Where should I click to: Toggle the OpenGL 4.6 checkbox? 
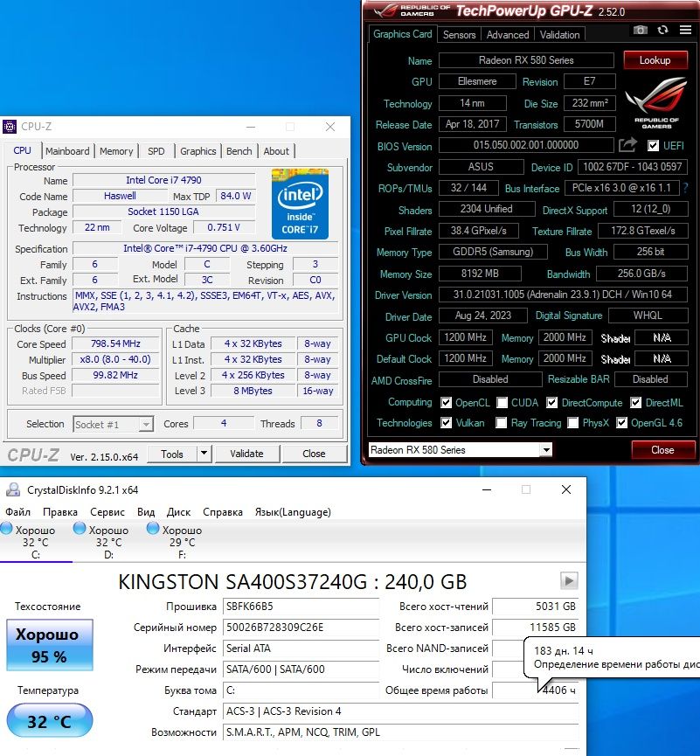(x=622, y=423)
